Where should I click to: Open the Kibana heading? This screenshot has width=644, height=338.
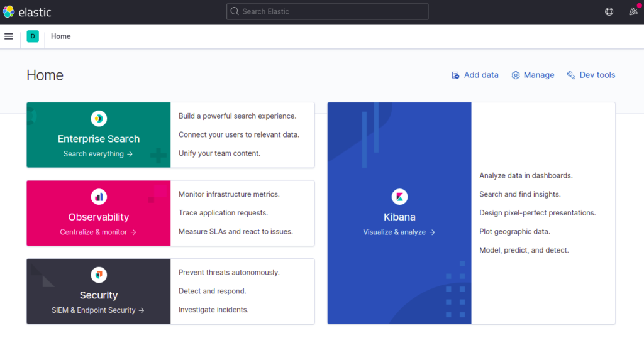(x=399, y=217)
